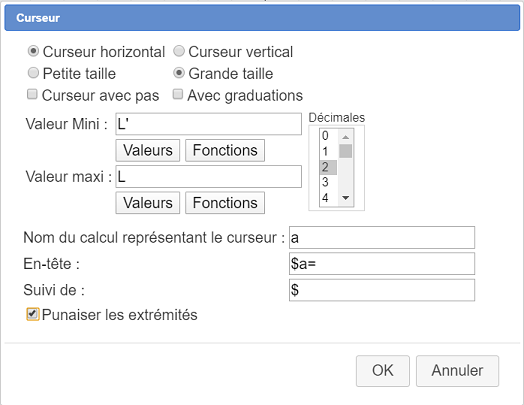Select 0 in the Décimales list
Screen dimensions: 524x405
coord(328,136)
